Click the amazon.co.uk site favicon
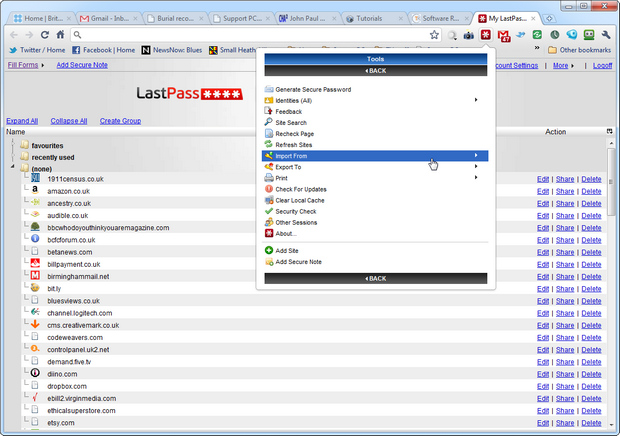Screen dimensions: 620x436 [35, 190]
